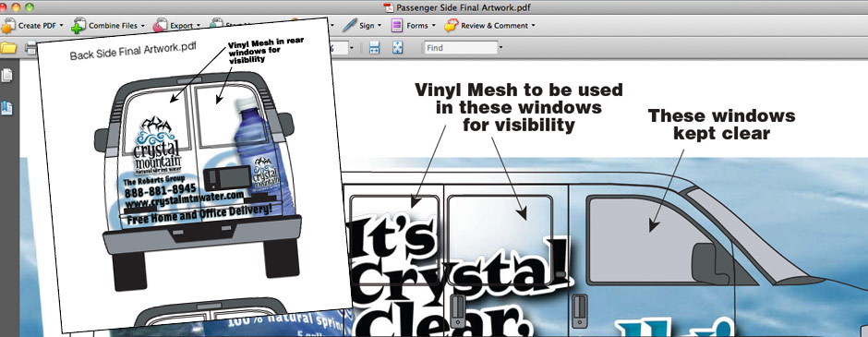This screenshot has width=868, height=337.
Task: Show the Page Thumbnails sidebar panel
Action: pyautogui.click(x=7, y=76)
